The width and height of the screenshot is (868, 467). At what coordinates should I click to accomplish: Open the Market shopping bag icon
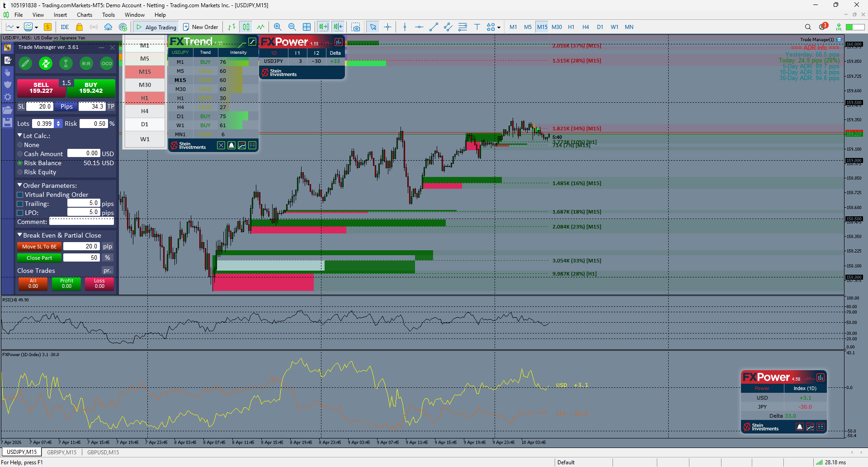click(x=80, y=27)
